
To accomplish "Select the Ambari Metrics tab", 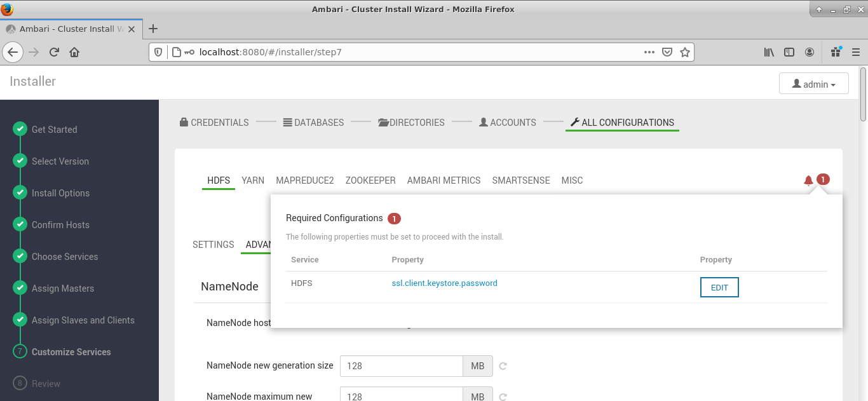I will 444,180.
